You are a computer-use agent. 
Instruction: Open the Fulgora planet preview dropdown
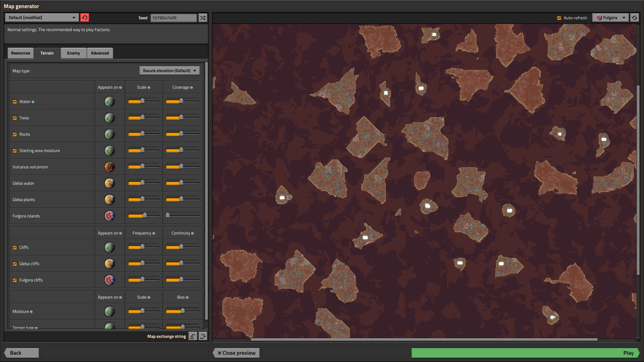(611, 18)
